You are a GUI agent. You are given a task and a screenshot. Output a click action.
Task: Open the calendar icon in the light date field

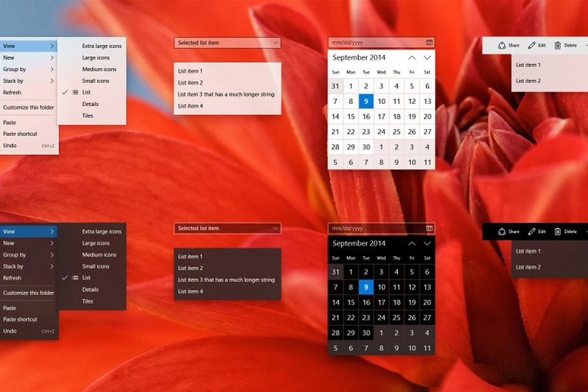(429, 42)
